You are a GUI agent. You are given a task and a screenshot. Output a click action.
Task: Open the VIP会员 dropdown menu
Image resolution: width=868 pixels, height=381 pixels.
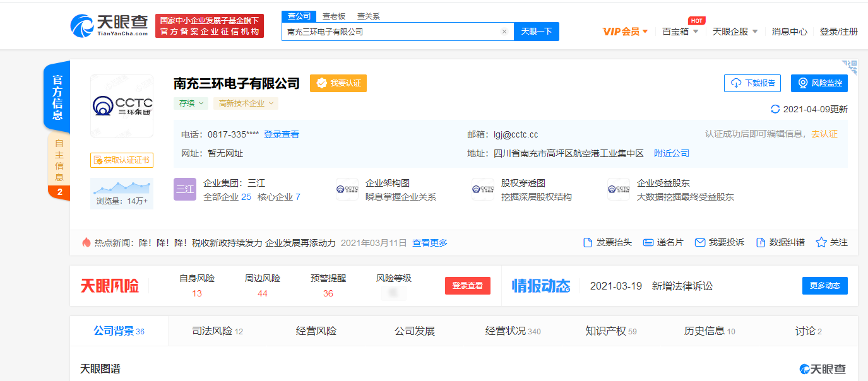click(625, 32)
